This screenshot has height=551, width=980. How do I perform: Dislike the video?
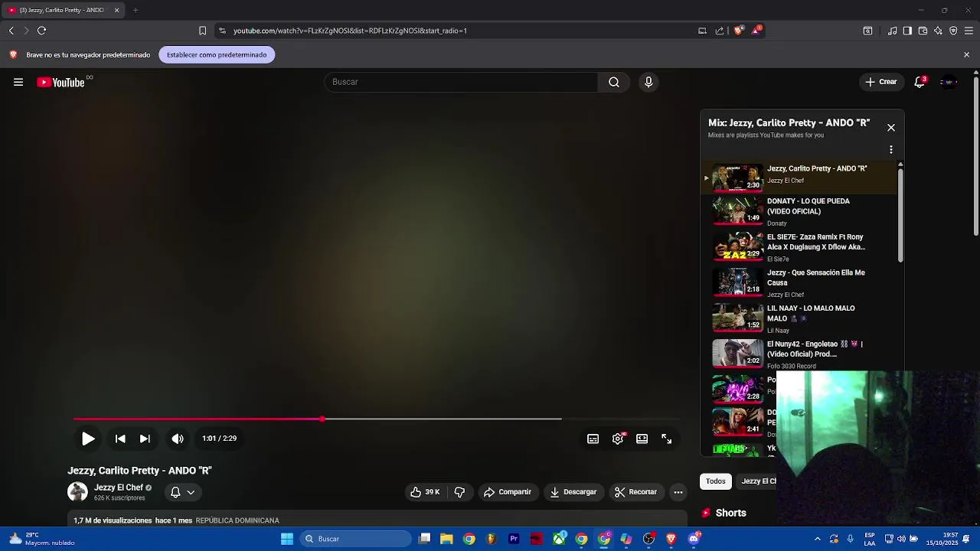point(460,492)
